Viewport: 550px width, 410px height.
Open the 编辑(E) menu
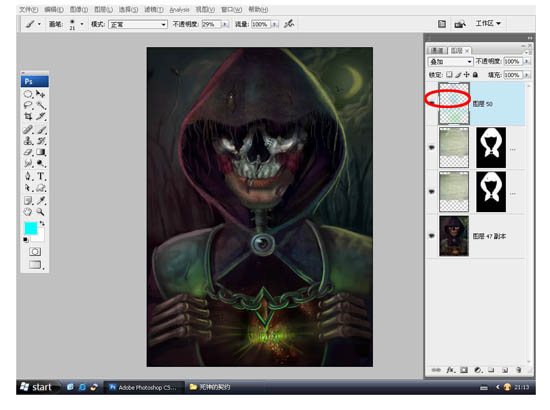54,9
